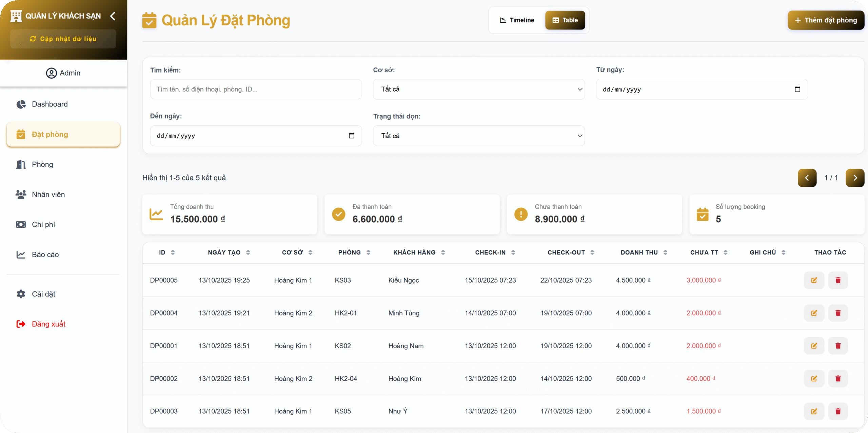Switch to Table view

click(565, 20)
